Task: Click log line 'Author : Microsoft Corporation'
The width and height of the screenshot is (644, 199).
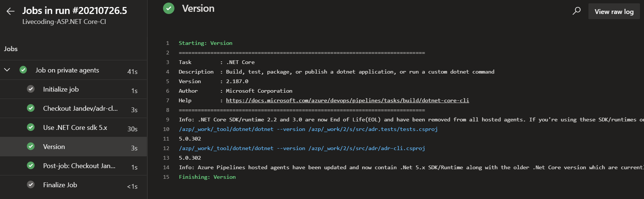Action: click(x=236, y=91)
